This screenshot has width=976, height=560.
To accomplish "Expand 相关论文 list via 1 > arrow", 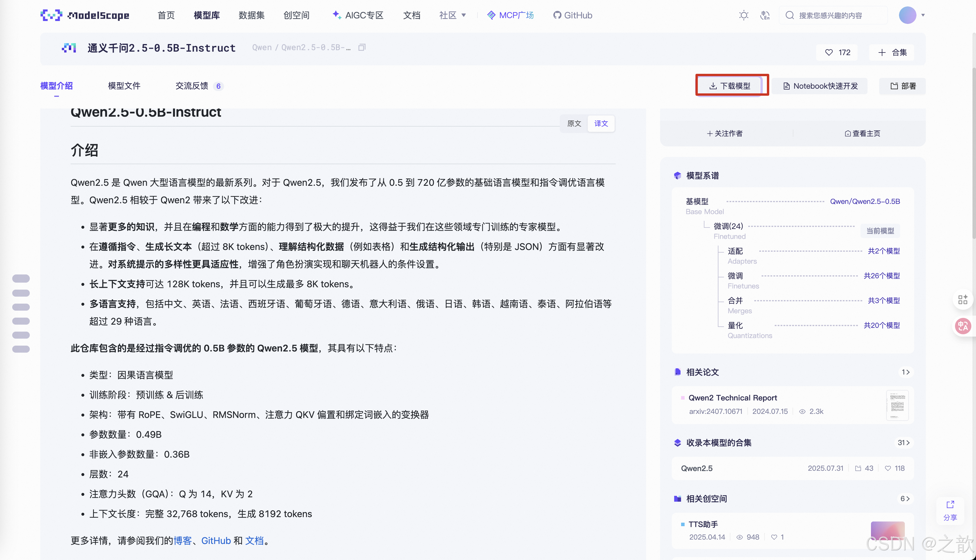I will click(906, 372).
